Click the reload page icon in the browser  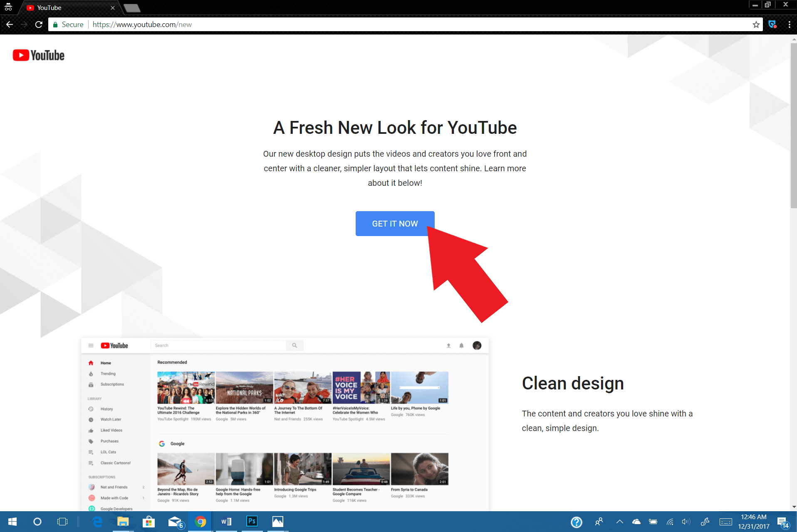[x=38, y=24]
